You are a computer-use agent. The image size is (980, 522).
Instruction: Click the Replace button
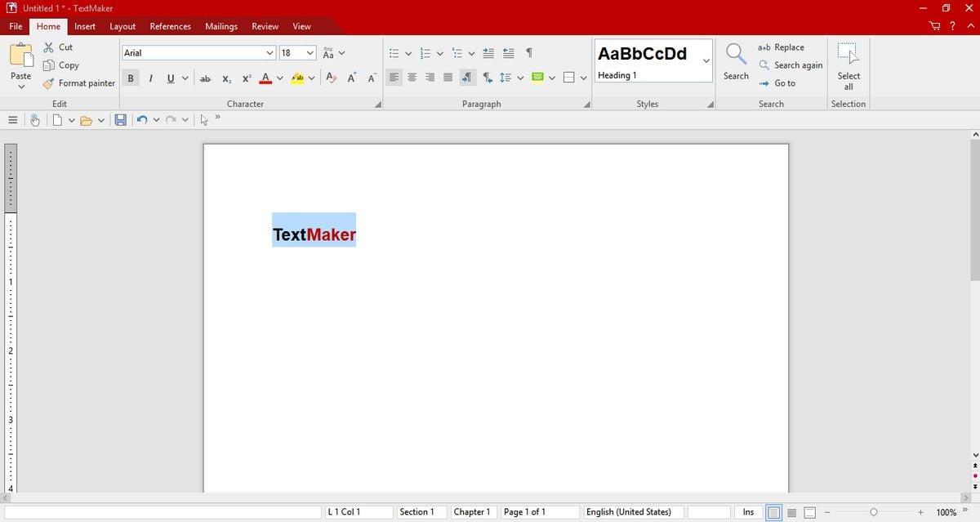[x=782, y=47]
